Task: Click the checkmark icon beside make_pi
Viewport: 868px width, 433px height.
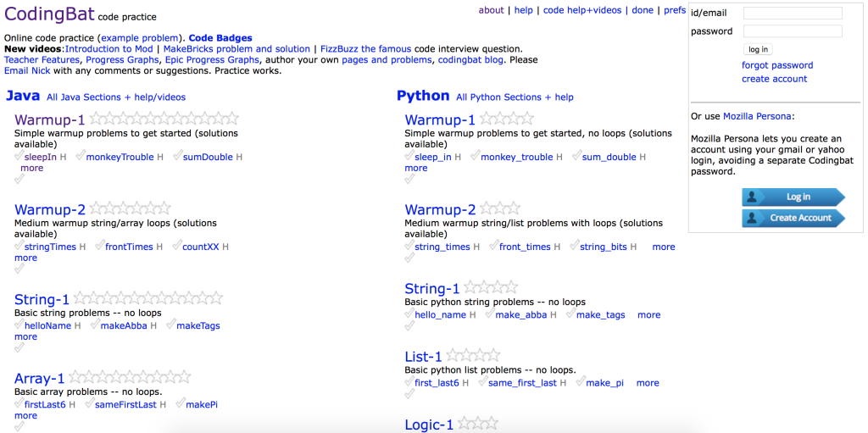Action: (580, 382)
